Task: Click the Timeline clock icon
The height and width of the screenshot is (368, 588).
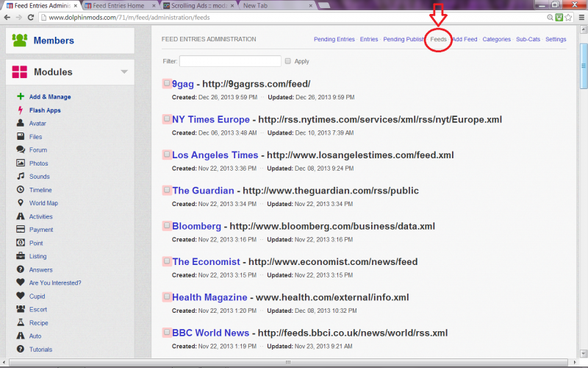Action: click(x=21, y=190)
